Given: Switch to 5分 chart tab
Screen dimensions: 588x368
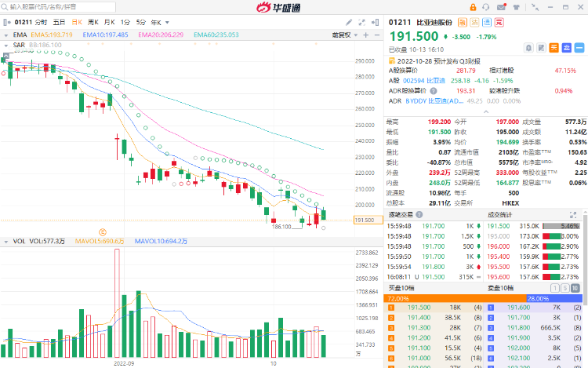Looking at the screenshot, I should [x=141, y=23].
